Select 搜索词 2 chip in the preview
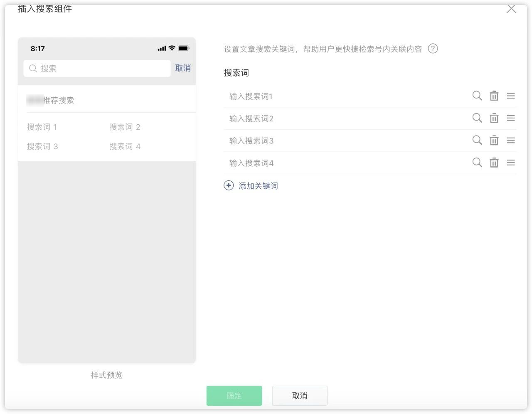The width and height of the screenshot is (532, 414). 125,127
